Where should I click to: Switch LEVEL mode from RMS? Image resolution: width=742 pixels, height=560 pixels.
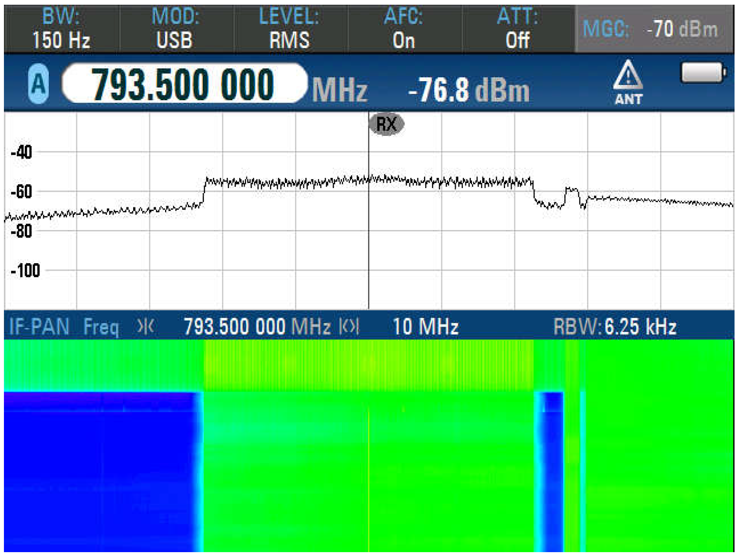290,27
